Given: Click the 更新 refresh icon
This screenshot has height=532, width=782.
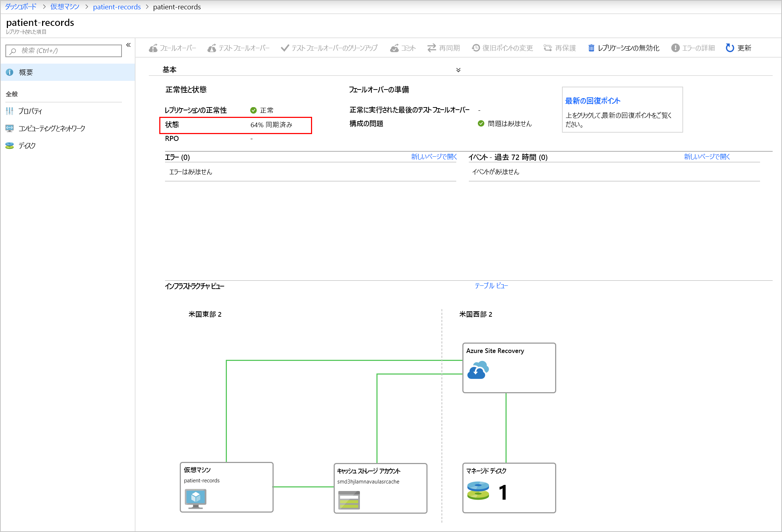Looking at the screenshot, I should click(x=730, y=48).
